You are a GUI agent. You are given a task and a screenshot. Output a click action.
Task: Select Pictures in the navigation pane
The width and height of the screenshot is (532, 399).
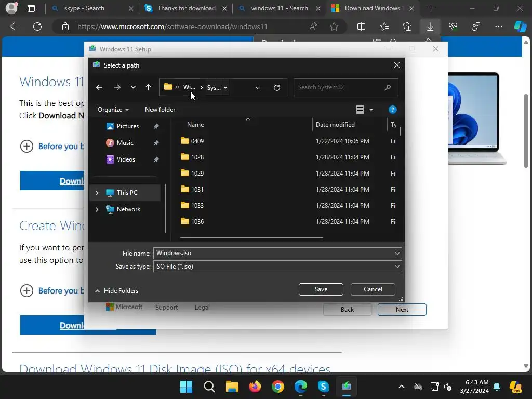[x=128, y=126]
